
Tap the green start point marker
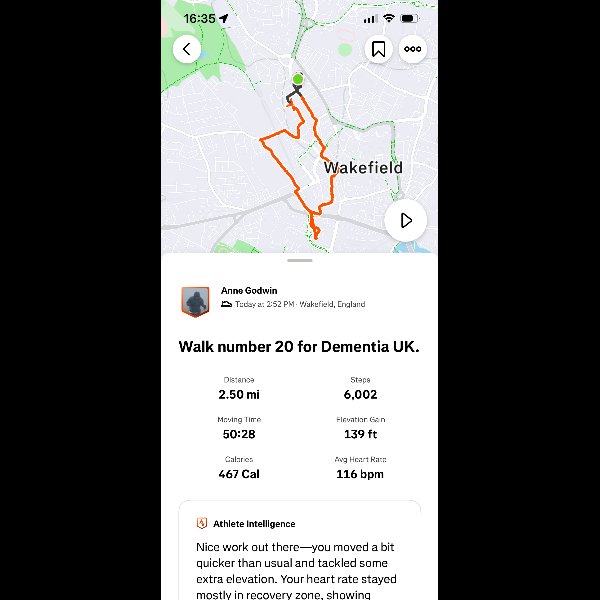click(297, 79)
